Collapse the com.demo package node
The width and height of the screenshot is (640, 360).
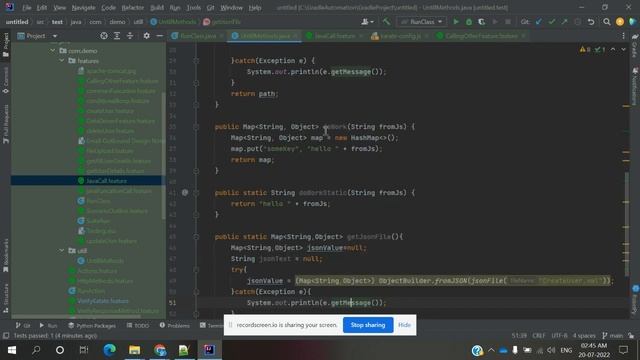(53, 51)
